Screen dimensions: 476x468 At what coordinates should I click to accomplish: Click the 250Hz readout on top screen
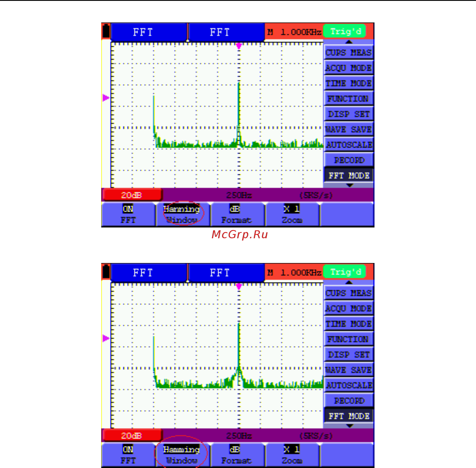[x=239, y=195]
